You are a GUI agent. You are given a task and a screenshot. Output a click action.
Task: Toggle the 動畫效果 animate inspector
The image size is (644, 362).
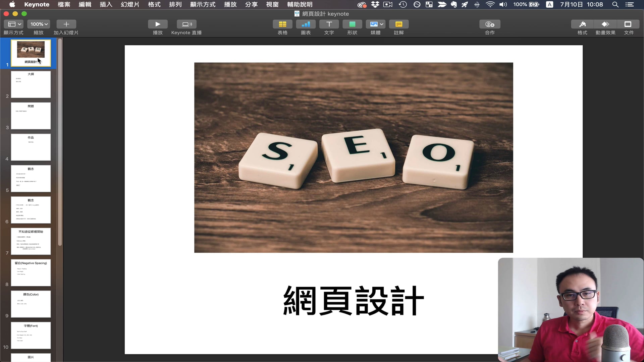tap(605, 24)
